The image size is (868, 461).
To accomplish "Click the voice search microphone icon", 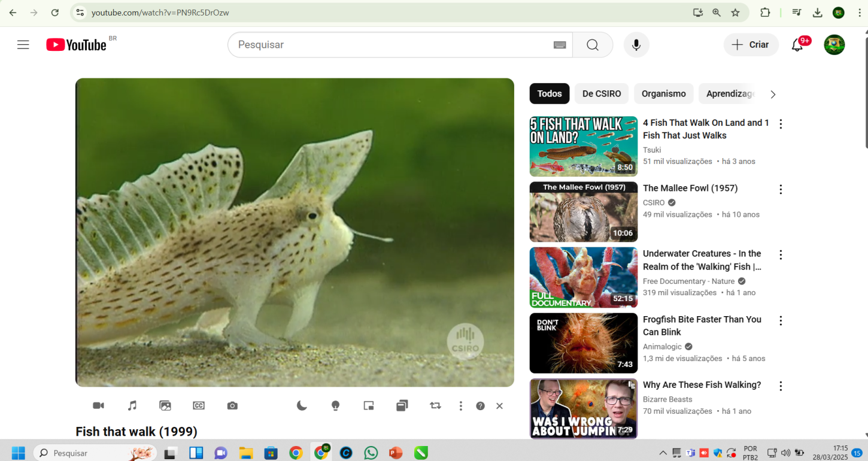I will pos(636,45).
